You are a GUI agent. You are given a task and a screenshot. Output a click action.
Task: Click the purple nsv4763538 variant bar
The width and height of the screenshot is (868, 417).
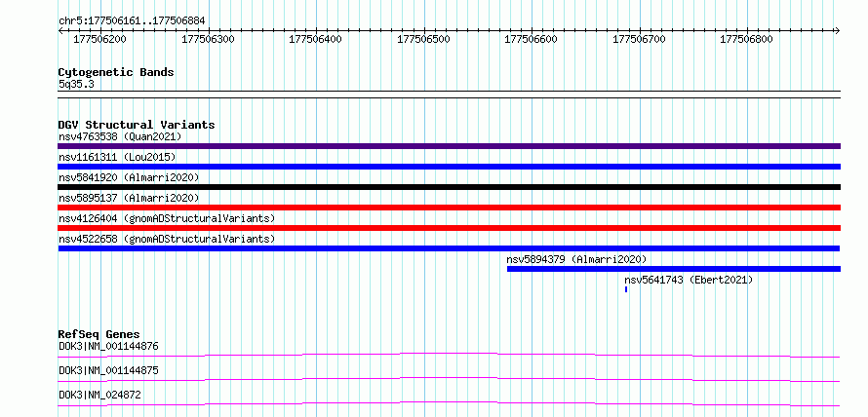449,146
